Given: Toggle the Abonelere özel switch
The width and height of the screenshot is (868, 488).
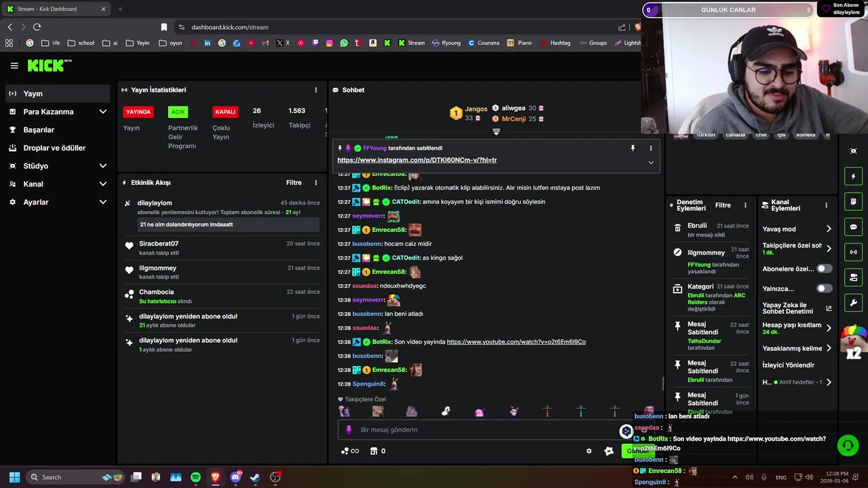Looking at the screenshot, I should [824, 268].
